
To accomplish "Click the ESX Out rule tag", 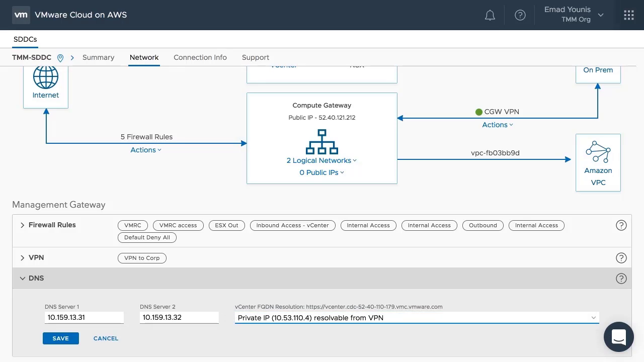I will tap(226, 225).
